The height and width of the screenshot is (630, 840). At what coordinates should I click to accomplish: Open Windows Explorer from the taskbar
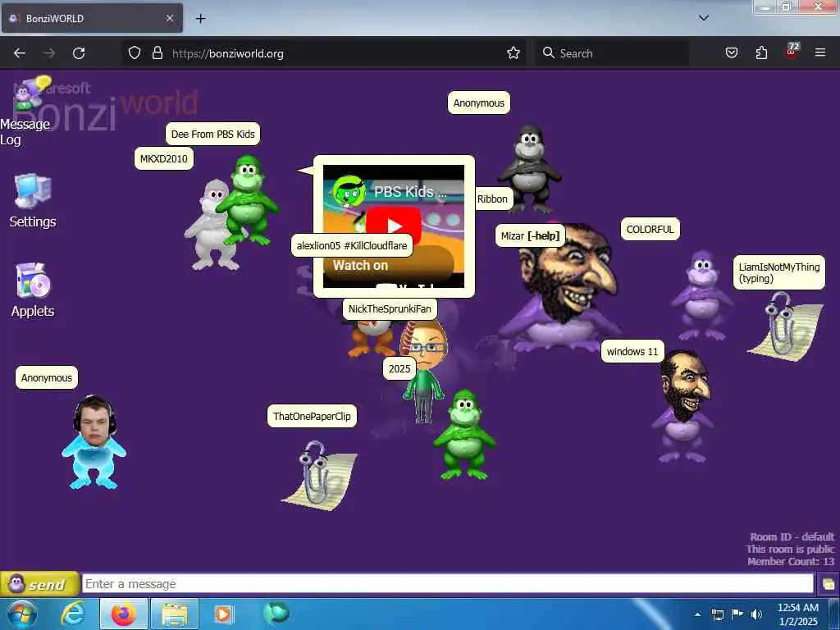[x=175, y=614]
